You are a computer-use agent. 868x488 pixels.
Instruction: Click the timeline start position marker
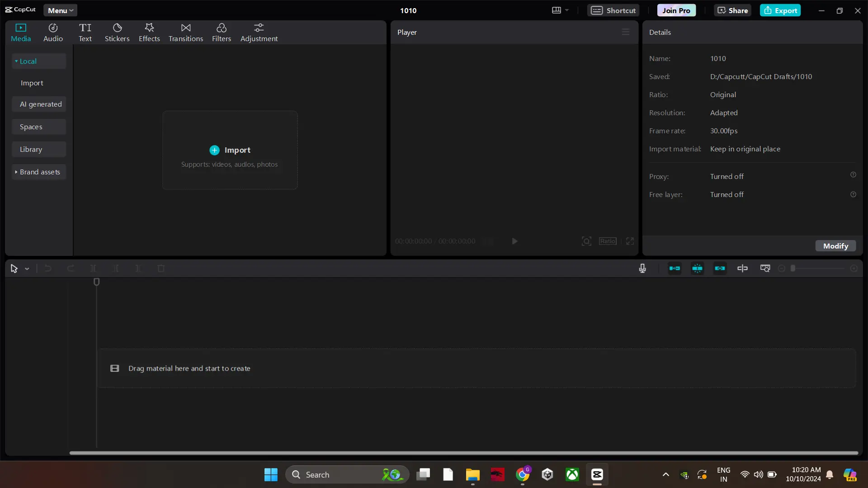coord(97,282)
